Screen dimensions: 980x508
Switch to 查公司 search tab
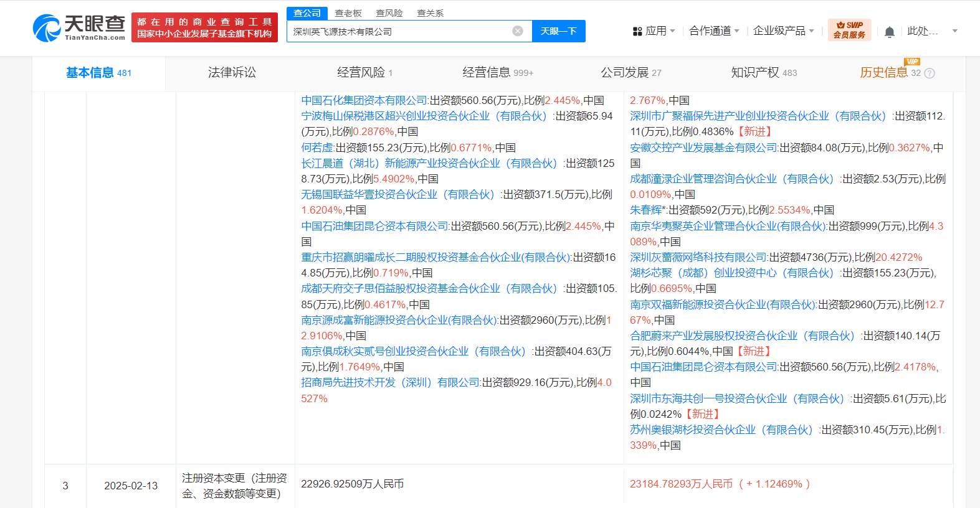[x=307, y=13]
